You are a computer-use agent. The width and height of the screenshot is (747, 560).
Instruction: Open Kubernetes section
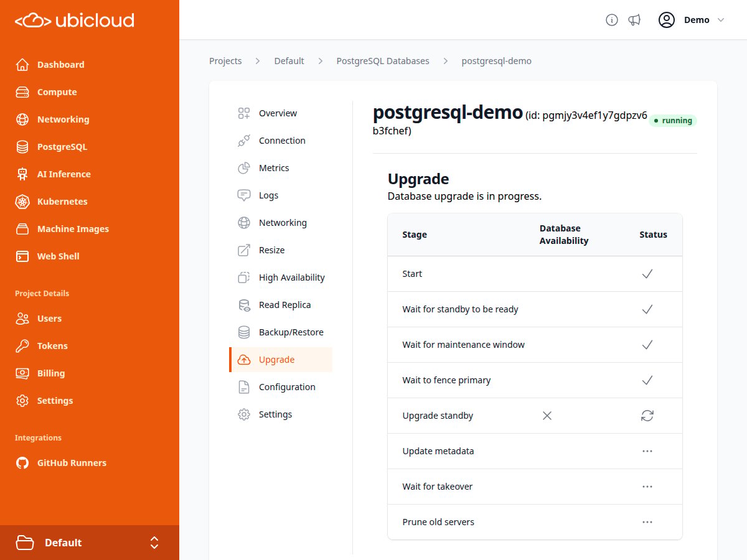click(62, 202)
